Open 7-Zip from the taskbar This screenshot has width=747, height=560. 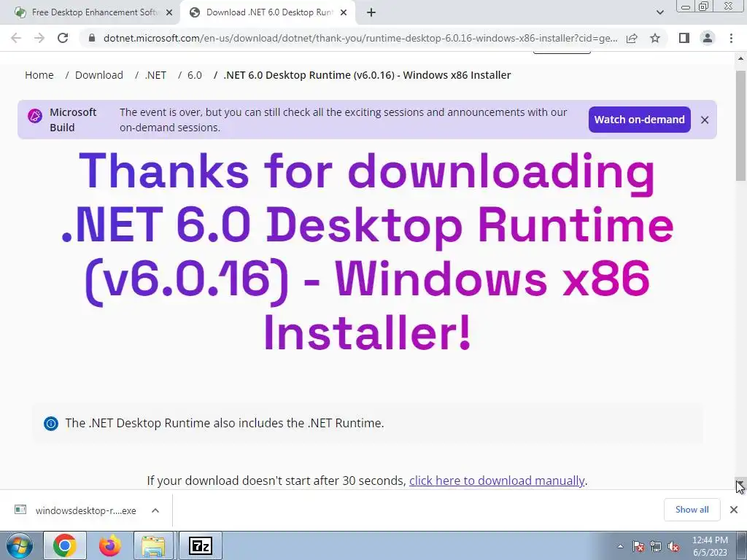[x=200, y=545]
